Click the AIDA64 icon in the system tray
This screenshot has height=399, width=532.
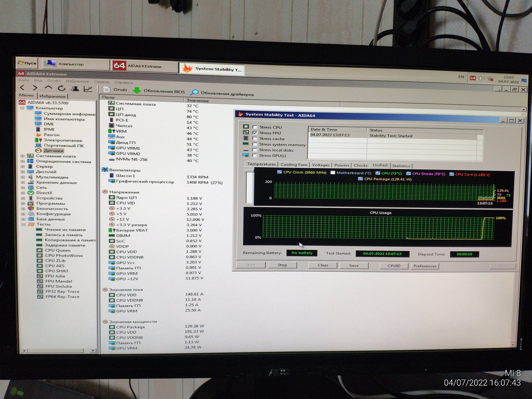473,78
